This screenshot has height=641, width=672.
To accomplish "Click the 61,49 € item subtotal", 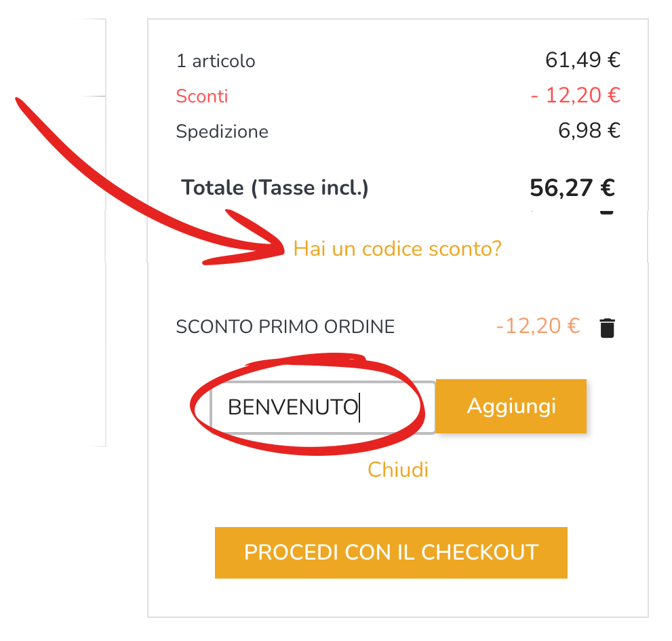I will click(x=583, y=60).
